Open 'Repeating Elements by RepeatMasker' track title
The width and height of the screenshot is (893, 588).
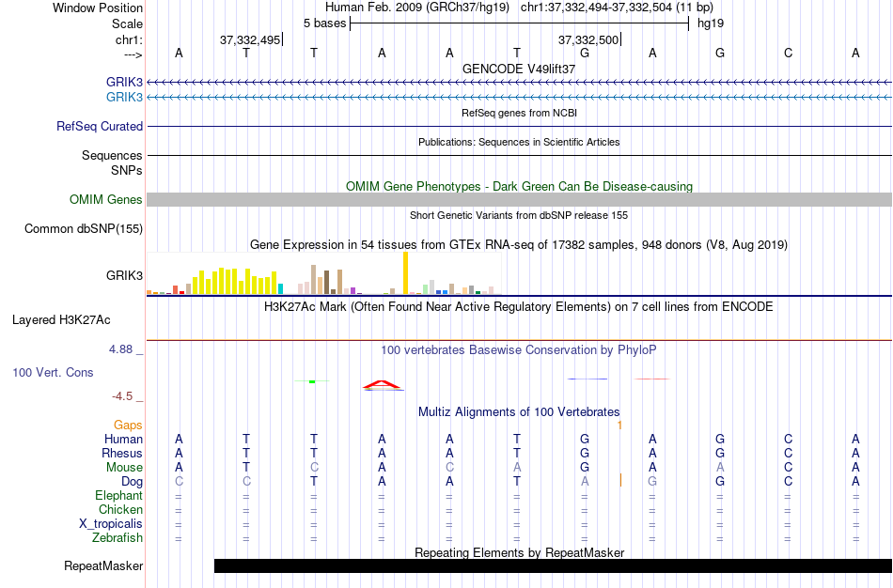[519, 552]
